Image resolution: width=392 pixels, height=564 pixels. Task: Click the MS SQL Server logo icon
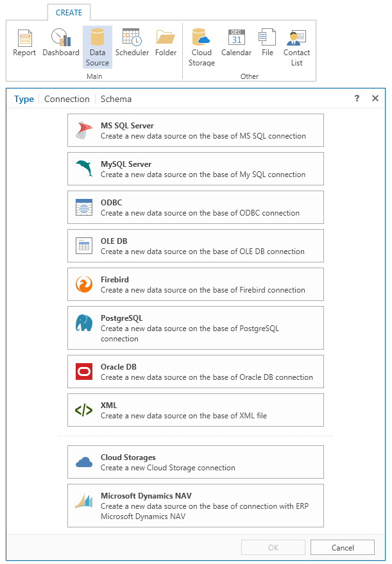click(84, 130)
